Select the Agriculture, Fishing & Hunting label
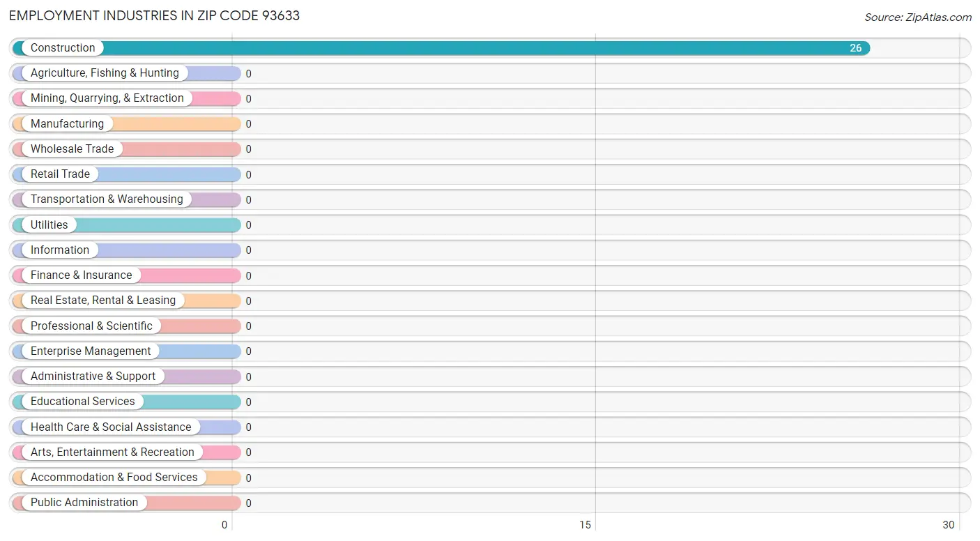The height and width of the screenshot is (541, 980). (105, 73)
